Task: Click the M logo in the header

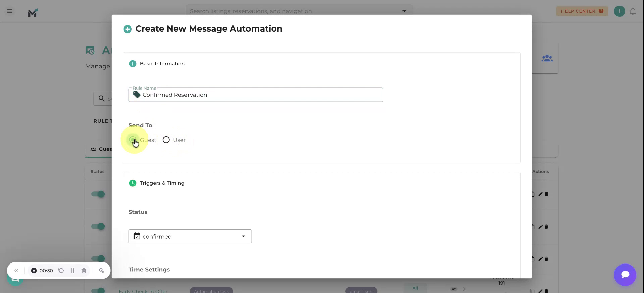Action: coord(33,13)
